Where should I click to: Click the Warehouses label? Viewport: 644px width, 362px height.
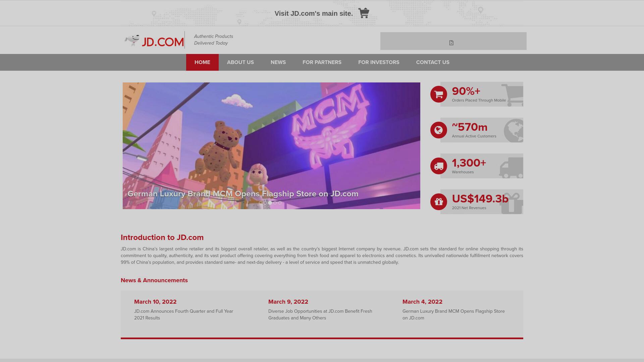click(463, 172)
